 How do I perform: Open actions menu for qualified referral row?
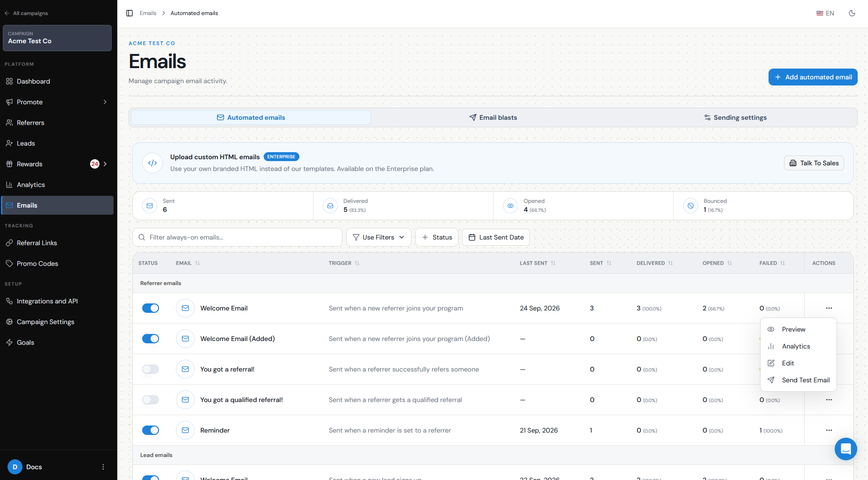click(829, 400)
